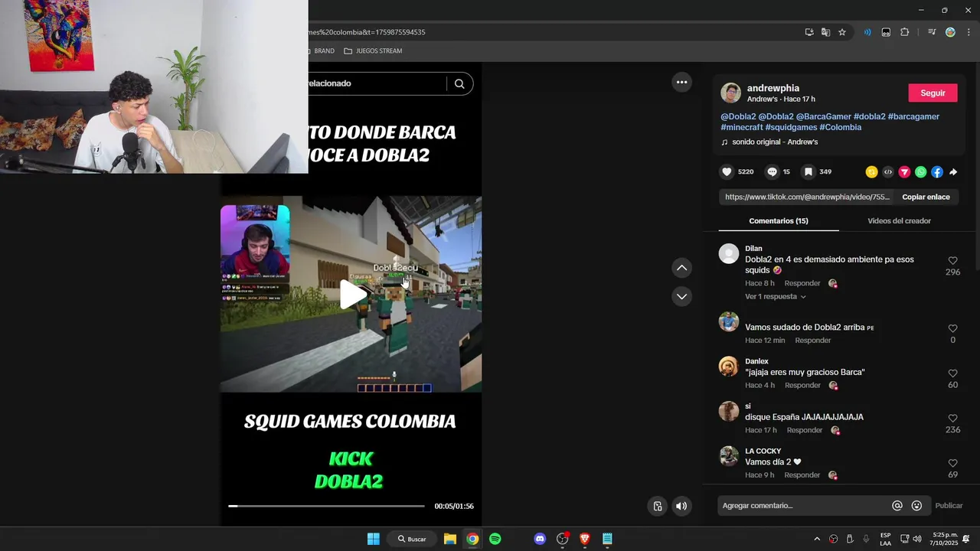Open Spotify from the taskbar

[495, 539]
